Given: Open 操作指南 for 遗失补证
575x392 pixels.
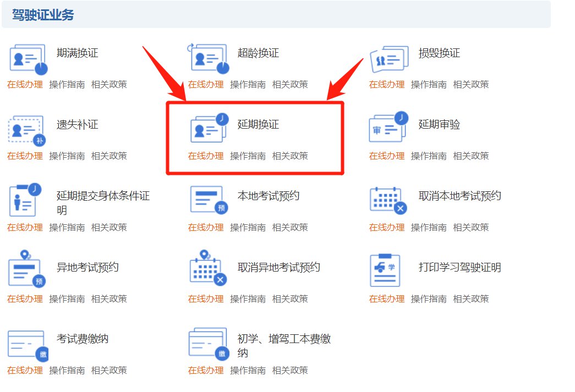Looking at the screenshot, I should tap(67, 156).
